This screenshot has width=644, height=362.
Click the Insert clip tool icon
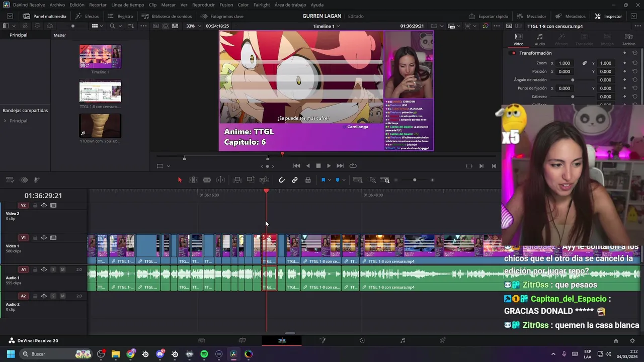point(237,180)
